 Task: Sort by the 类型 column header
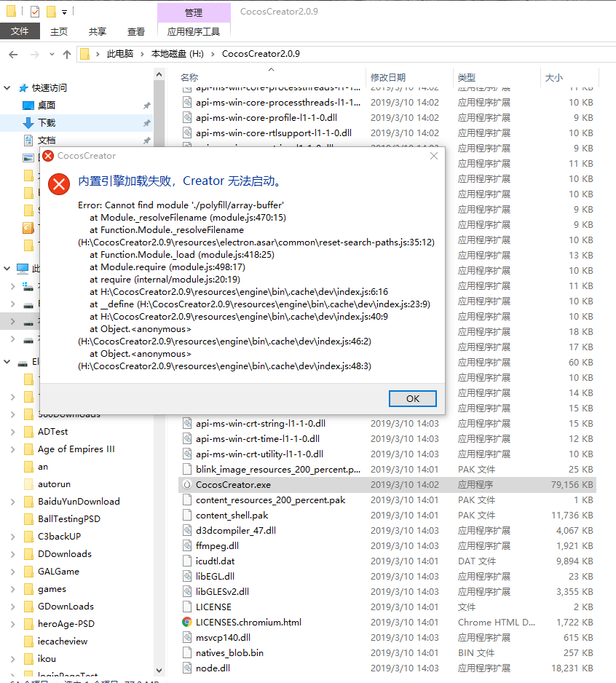tap(466, 77)
